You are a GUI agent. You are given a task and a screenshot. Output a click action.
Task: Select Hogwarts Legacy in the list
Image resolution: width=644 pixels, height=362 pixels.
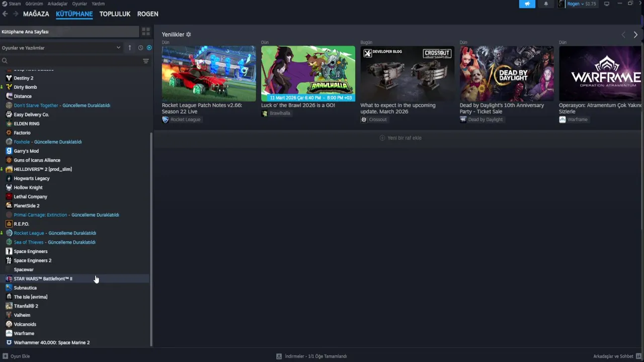[x=75, y=178]
